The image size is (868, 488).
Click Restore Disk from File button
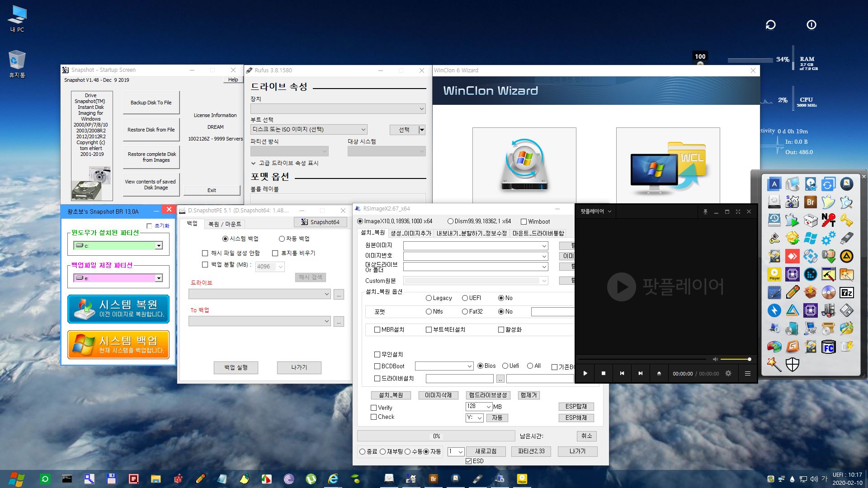click(x=151, y=130)
